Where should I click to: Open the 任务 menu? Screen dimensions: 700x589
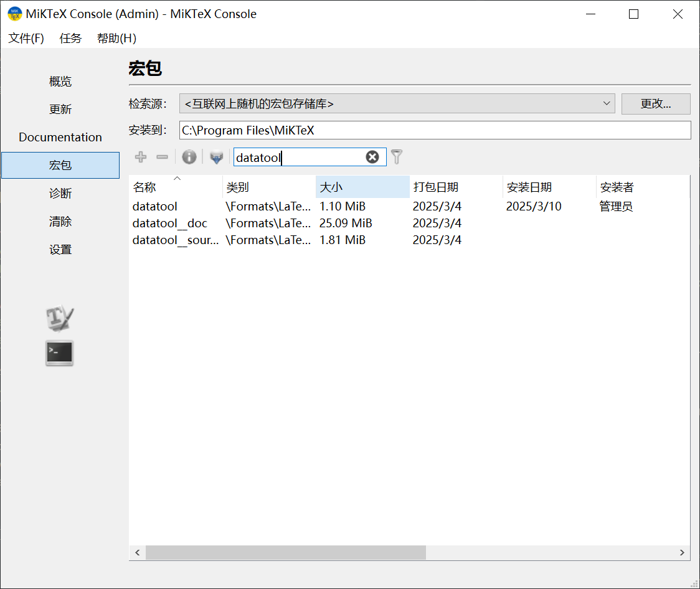click(x=70, y=39)
